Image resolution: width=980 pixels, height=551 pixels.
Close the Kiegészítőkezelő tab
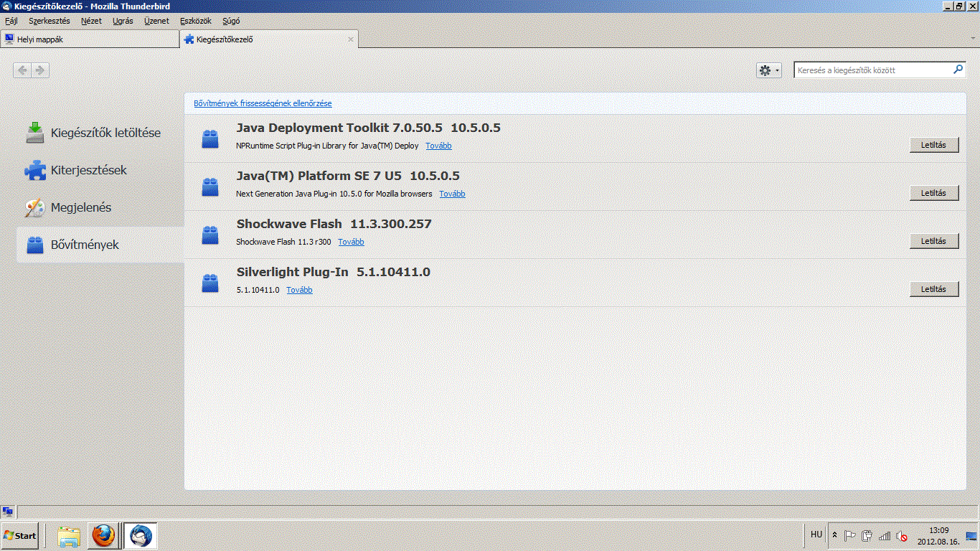tap(351, 39)
